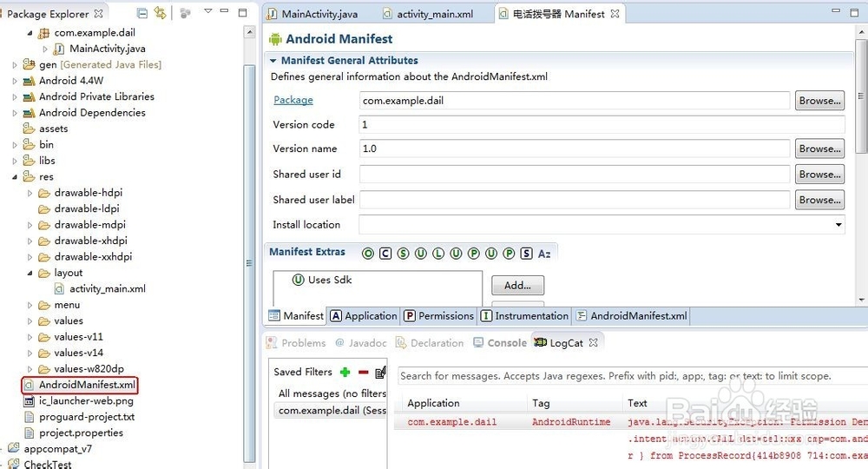Click the green O filter icon in Manifest Extras
The height and width of the screenshot is (469, 868).
367,254
